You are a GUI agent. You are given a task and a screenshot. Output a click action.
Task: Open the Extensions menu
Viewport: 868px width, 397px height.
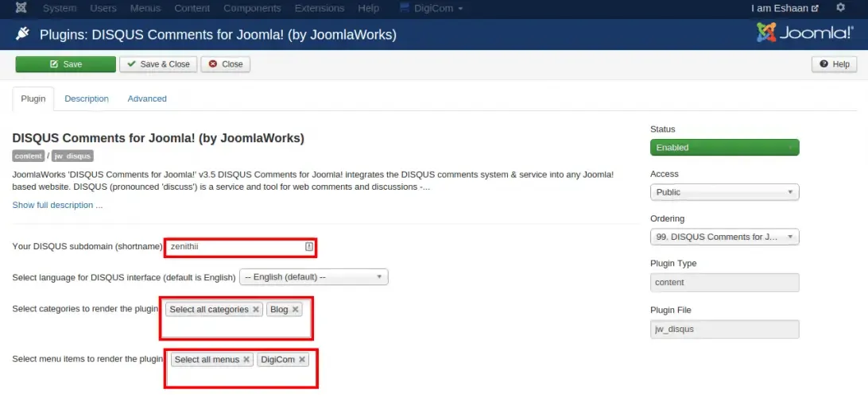tap(320, 8)
